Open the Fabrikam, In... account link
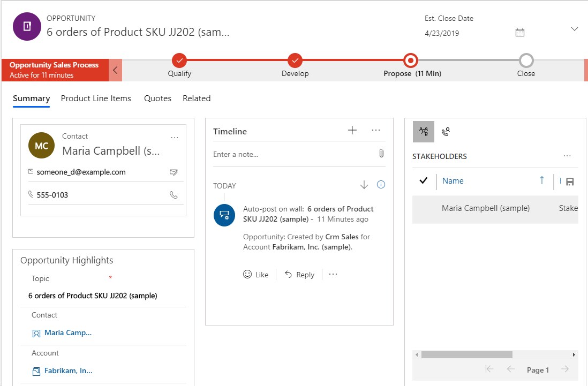The width and height of the screenshot is (588, 386). coord(68,370)
